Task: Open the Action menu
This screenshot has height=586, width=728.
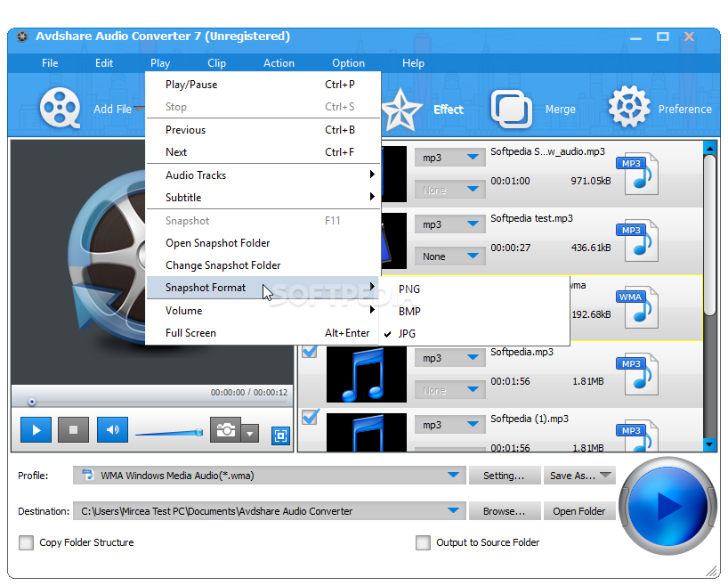Action: pos(279,62)
